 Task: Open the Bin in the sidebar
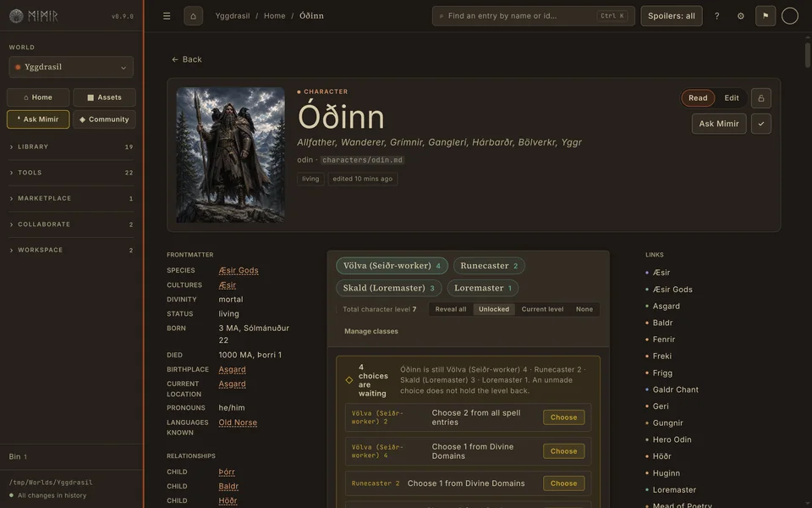pyautogui.click(x=18, y=456)
